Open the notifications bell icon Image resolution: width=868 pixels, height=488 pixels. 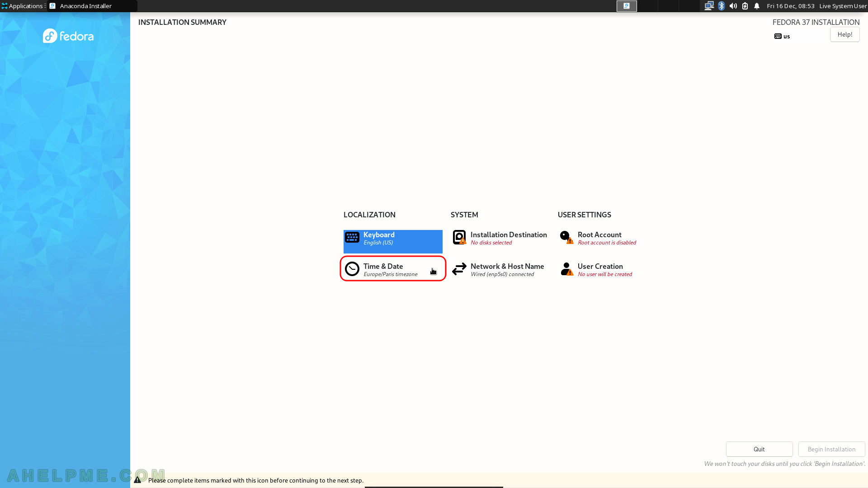coord(757,6)
